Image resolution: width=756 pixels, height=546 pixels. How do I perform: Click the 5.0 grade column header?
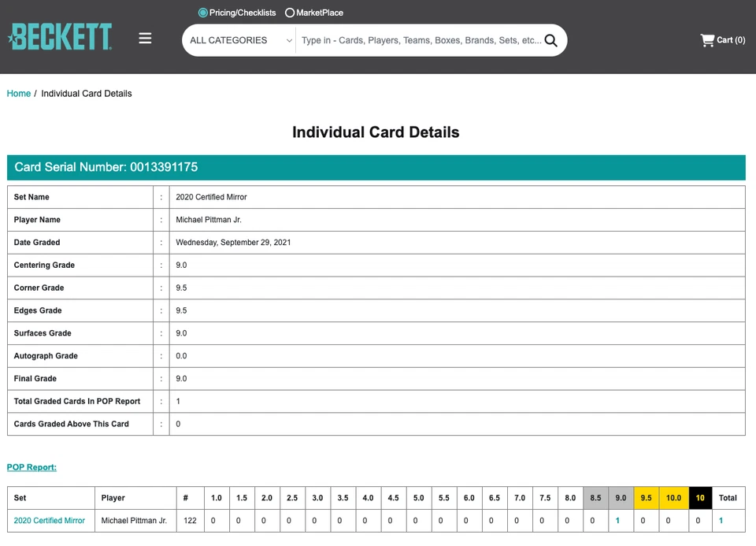[418, 498]
